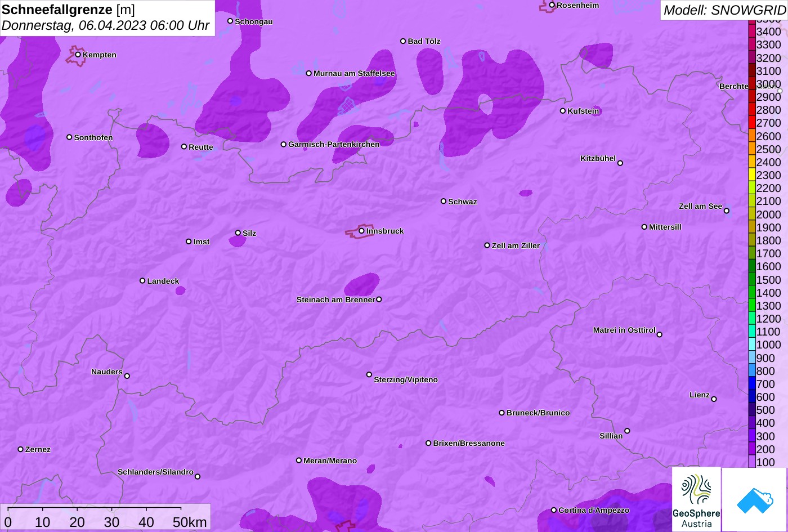The width and height of the screenshot is (788, 532).
Task: Click the Schneefallgrenze [m] title text
Action: coord(68,10)
